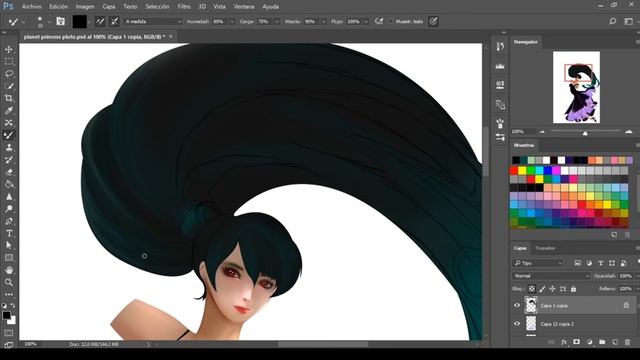The height and width of the screenshot is (360, 640).
Task: Open the Filtro menu
Action: click(x=184, y=7)
